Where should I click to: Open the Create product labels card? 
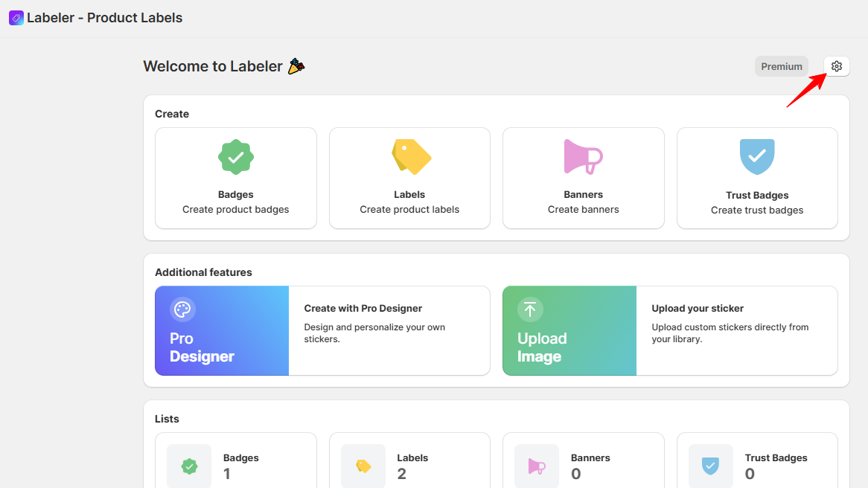tap(409, 178)
